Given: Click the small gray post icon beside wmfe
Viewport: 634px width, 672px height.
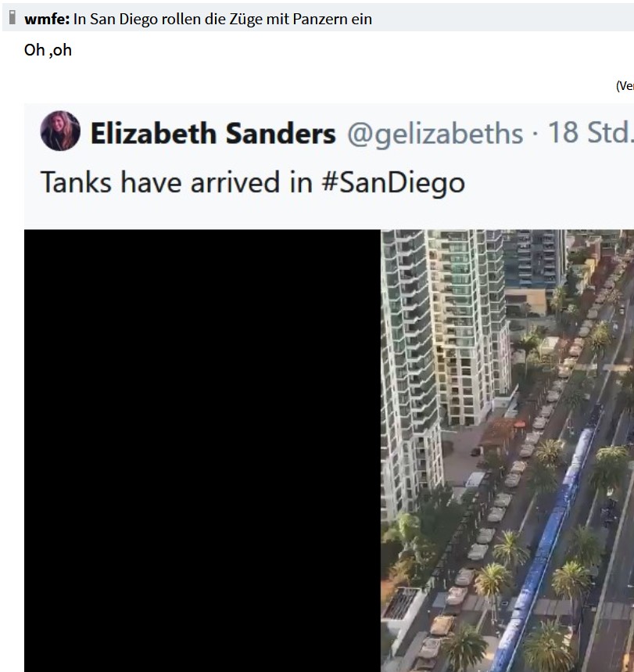Looking at the screenshot, I should point(13,17).
